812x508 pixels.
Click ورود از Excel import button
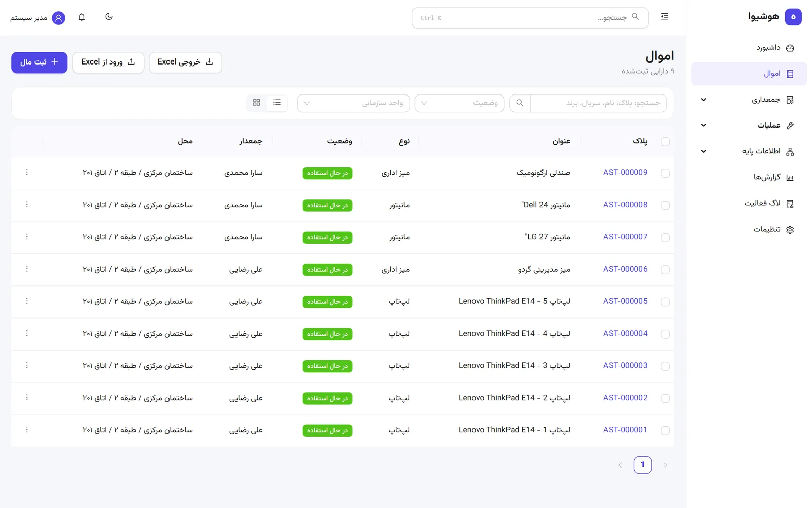108,62
